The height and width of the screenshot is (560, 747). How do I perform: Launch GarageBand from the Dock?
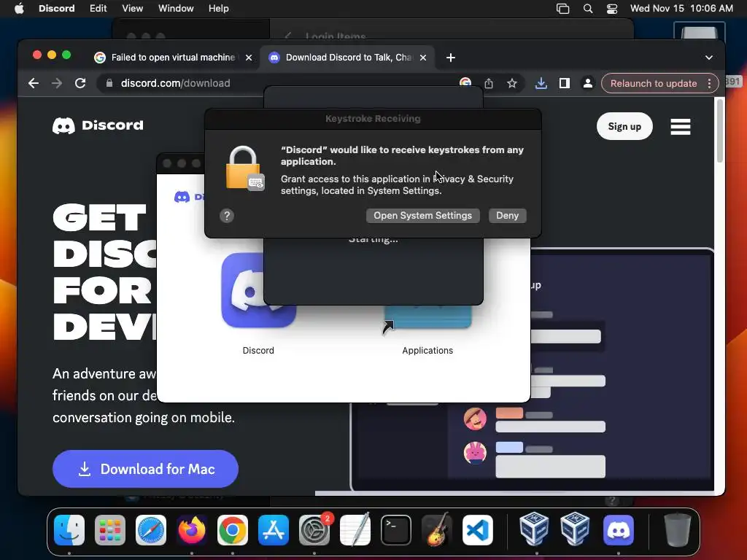click(437, 530)
